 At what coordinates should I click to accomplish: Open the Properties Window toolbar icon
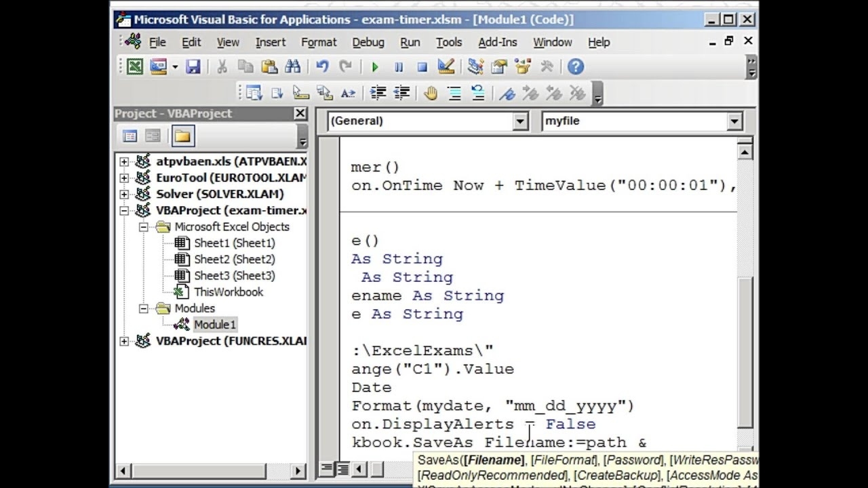point(499,66)
